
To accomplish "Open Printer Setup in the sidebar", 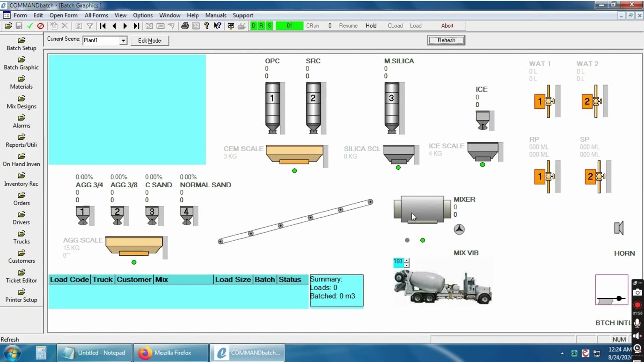I will [x=21, y=296].
